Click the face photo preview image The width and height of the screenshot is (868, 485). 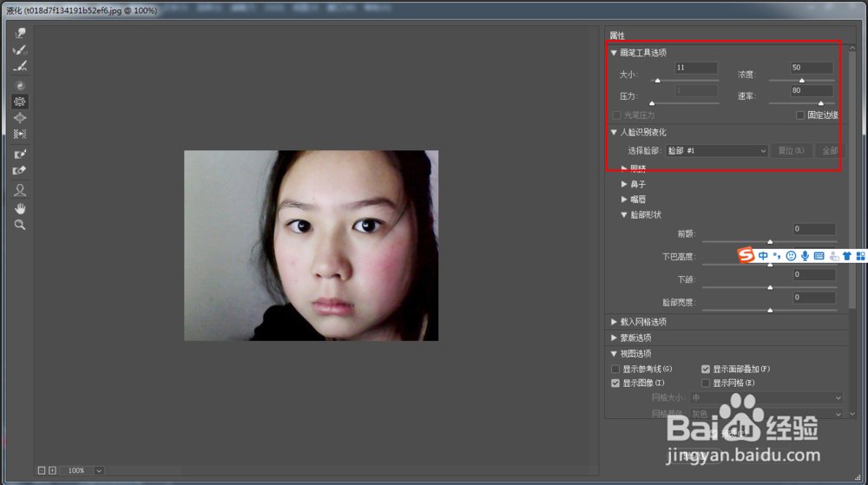coord(311,246)
